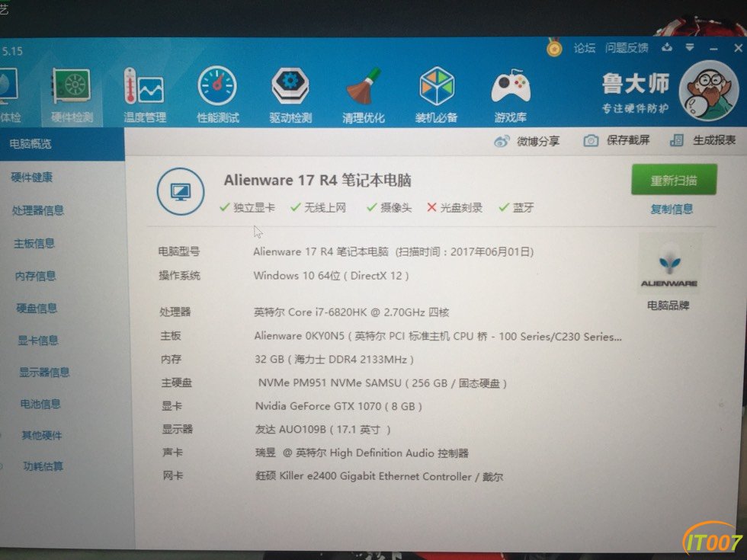The height and width of the screenshot is (560, 747).
Task: Open the title bar main menu arrow
Action: [x=690, y=47]
